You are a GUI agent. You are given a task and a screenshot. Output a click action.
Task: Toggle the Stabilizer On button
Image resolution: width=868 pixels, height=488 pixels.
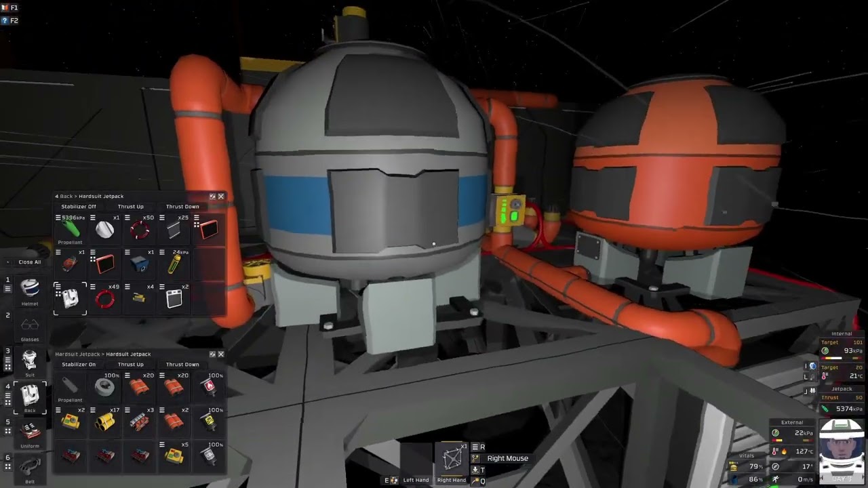(79, 365)
